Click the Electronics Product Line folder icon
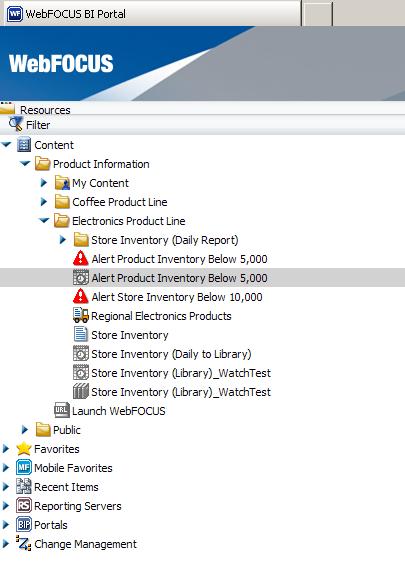The width and height of the screenshot is (405, 563). (x=62, y=220)
